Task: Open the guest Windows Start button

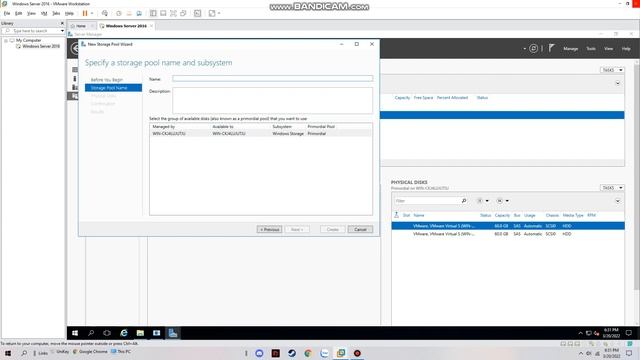Action: (x=75, y=333)
